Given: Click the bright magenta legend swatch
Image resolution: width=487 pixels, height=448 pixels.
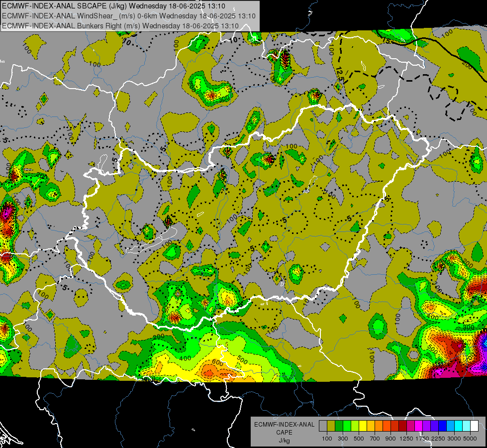Looking at the screenshot, I should [419, 426].
